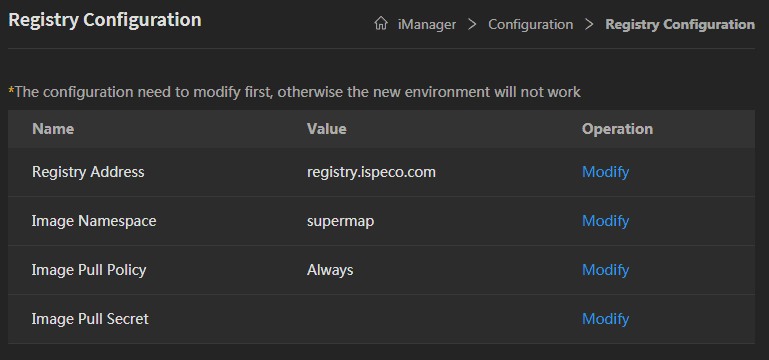Select the supermap value cell
The image size is (769, 360).
(x=340, y=221)
